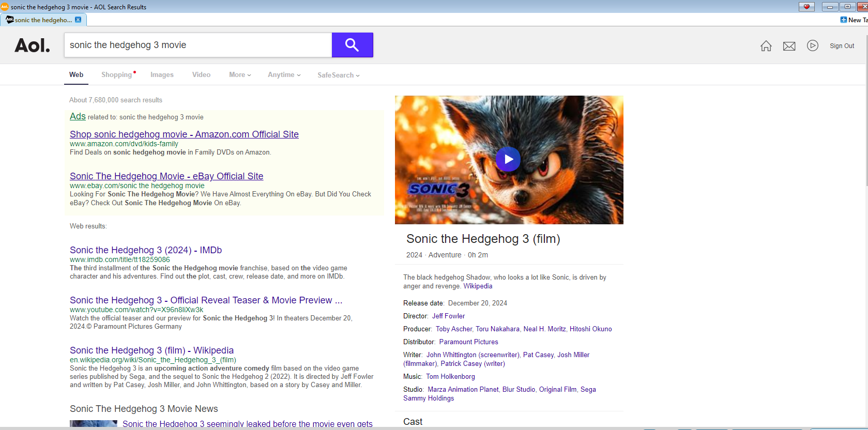Click the news article thumbnail image

pos(94,423)
